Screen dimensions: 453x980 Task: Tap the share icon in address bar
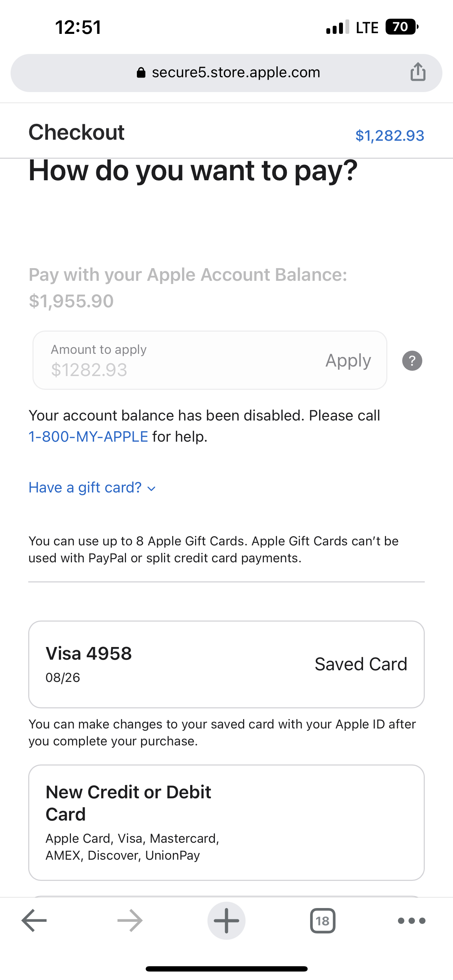point(418,72)
